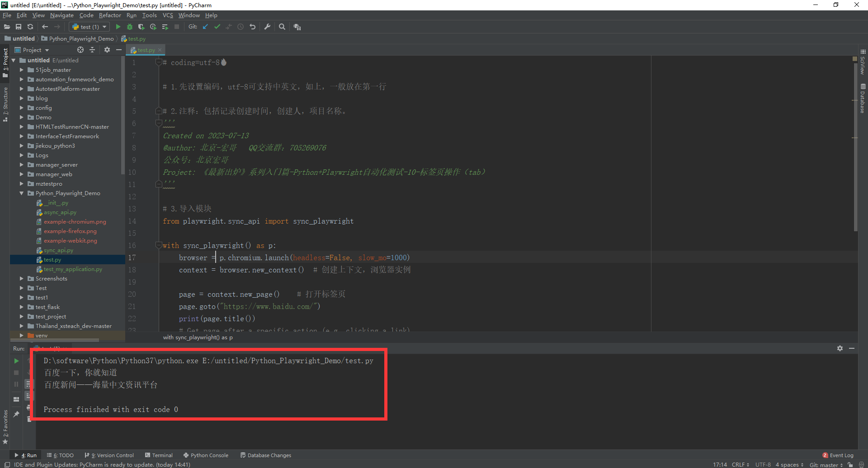868x468 pixels.
Task: Collapse all in Project panel
Action: (x=92, y=50)
